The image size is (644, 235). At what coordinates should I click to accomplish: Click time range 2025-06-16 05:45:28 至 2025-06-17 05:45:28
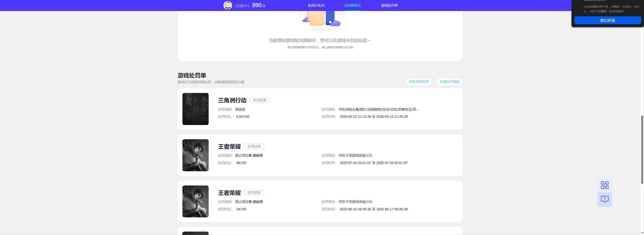click(x=374, y=209)
